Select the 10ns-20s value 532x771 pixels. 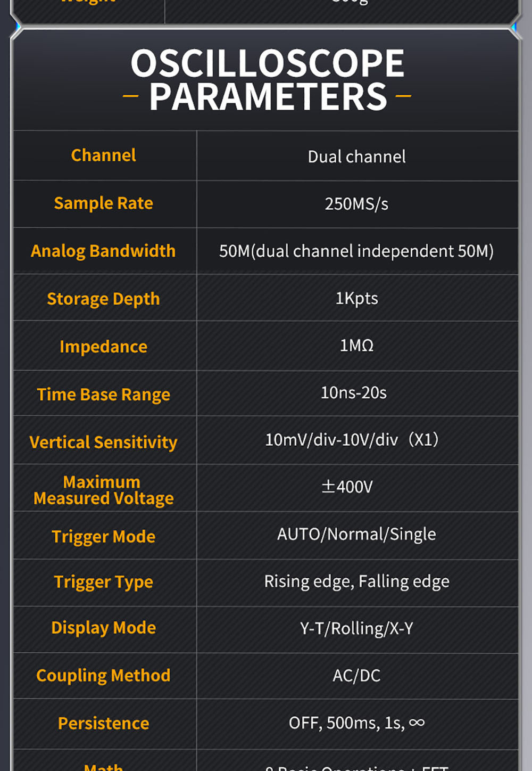coord(354,393)
